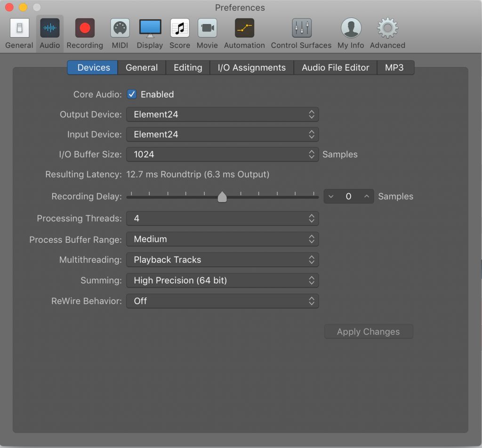This screenshot has width=482, height=448.
Task: Expand the Processing Threads dropdown
Action: (222, 219)
